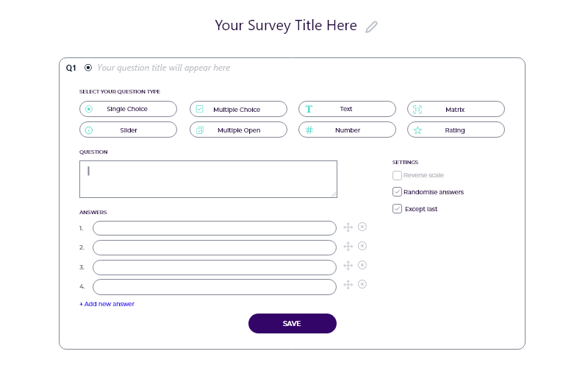Image resolution: width=588 pixels, height=368 pixels.
Task: Select the Matrix question type
Action: [456, 109]
